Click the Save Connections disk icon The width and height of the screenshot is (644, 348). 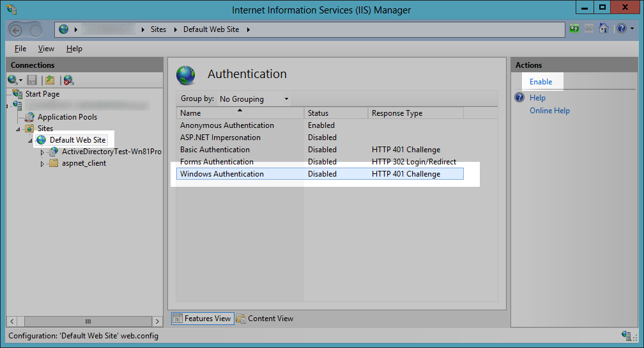pyautogui.click(x=32, y=80)
